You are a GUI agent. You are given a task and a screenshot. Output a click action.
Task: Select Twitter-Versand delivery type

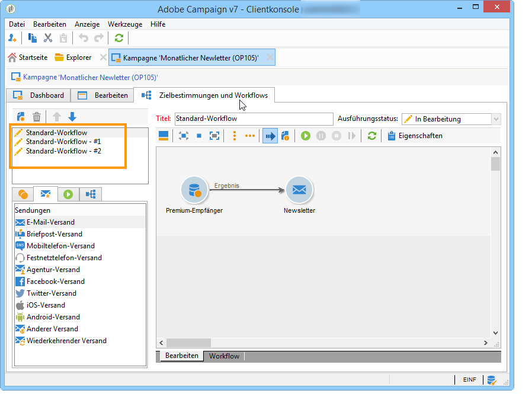80,293
